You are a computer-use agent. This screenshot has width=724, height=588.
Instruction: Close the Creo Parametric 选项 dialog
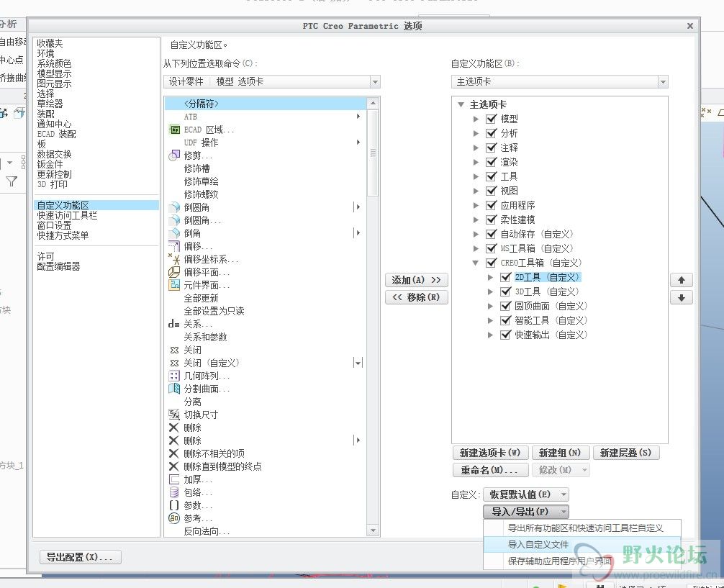[690, 26]
